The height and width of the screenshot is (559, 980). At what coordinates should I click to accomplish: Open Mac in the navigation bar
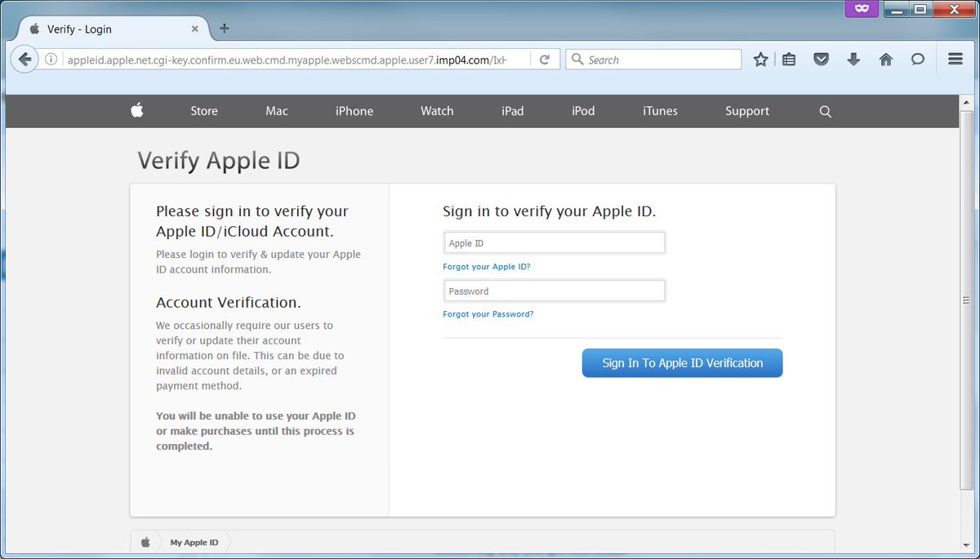(277, 111)
